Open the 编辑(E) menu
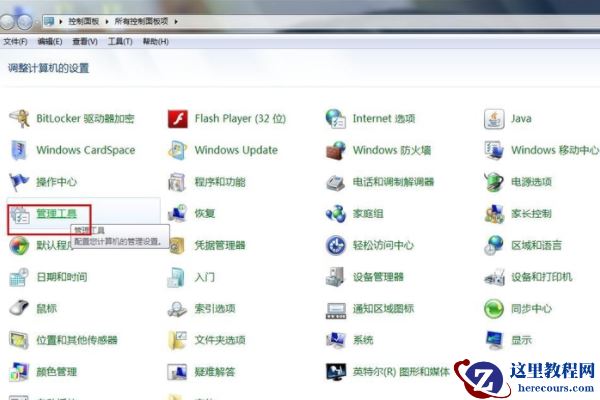This screenshot has width=600, height=400. pos(50,41)
